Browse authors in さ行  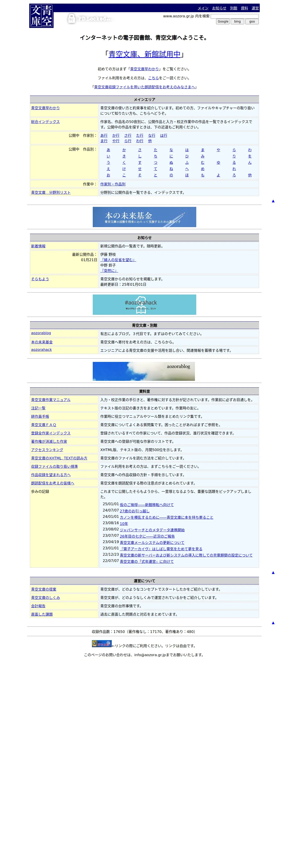click(128, 135)
